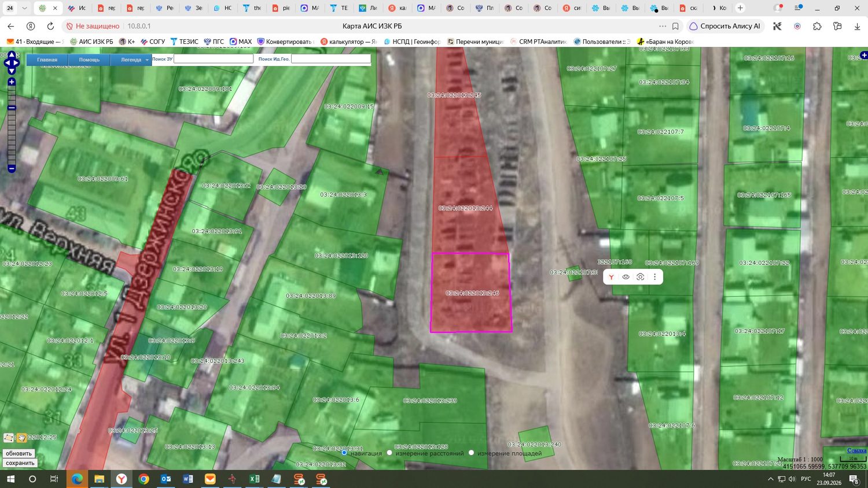This screenshot has width=868, height=488.
Task: Go back in browser history
Action: (x=11, y=26)
